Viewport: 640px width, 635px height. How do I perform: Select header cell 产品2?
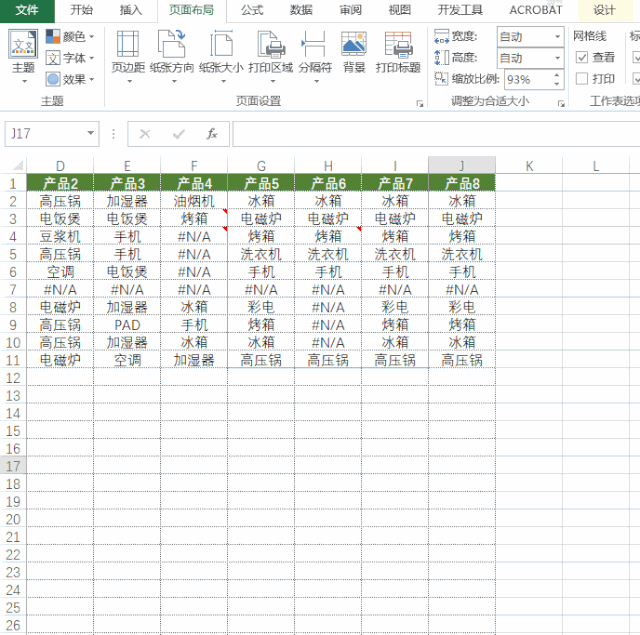click(x=60, y=183)
